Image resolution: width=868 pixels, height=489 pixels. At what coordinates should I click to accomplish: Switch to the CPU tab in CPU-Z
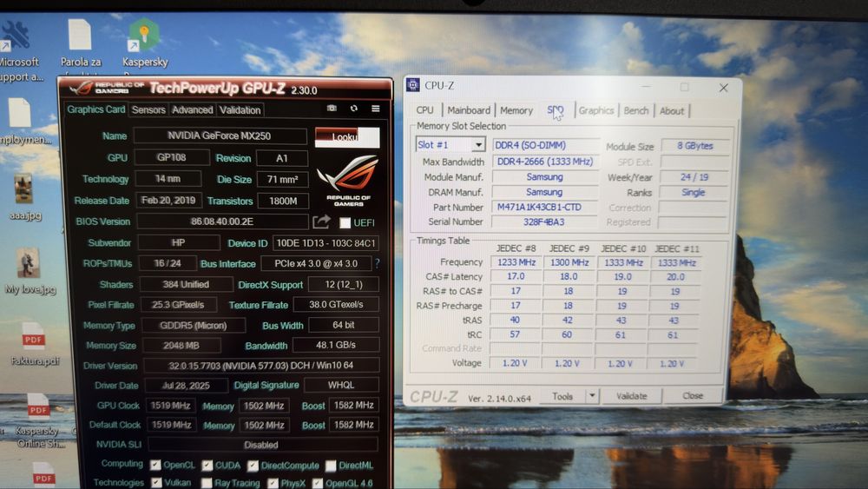[424, 110]
